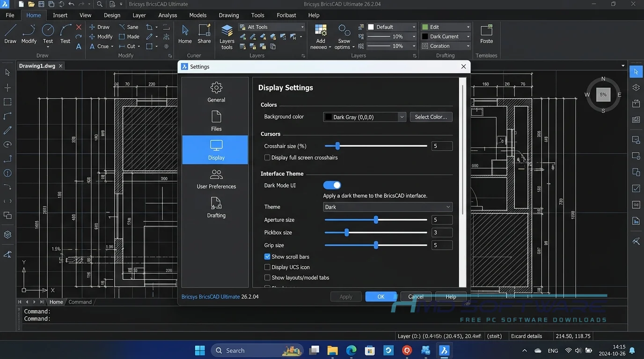Click the save icon in quick access bar
644x359 pixels.
point(41,4)
